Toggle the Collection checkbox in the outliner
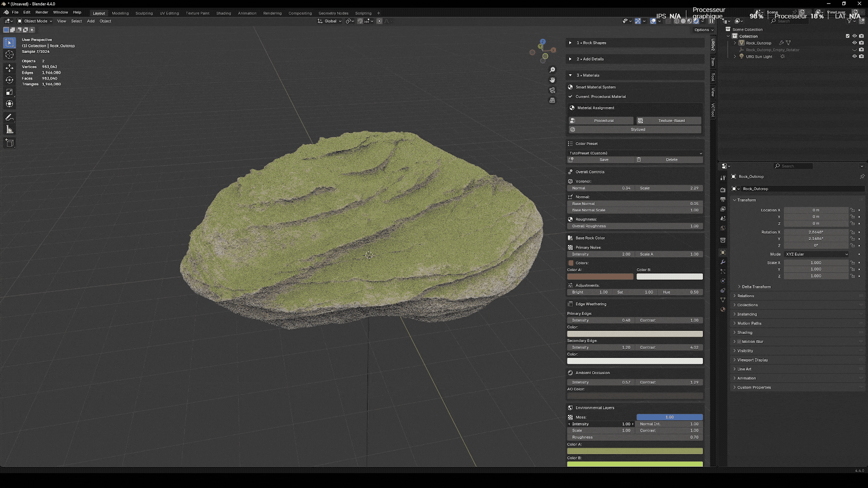This screenshot has width=868, height=488. pos(847,36)
